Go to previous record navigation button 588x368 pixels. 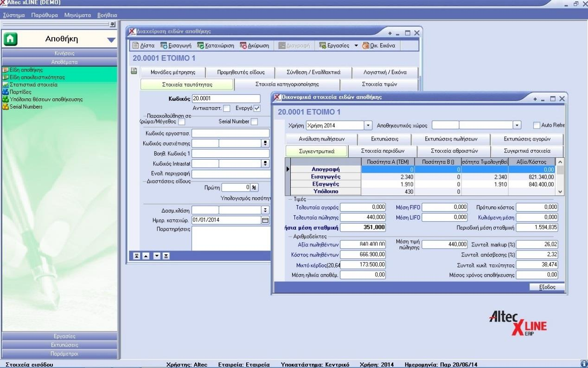coord(146,256)
